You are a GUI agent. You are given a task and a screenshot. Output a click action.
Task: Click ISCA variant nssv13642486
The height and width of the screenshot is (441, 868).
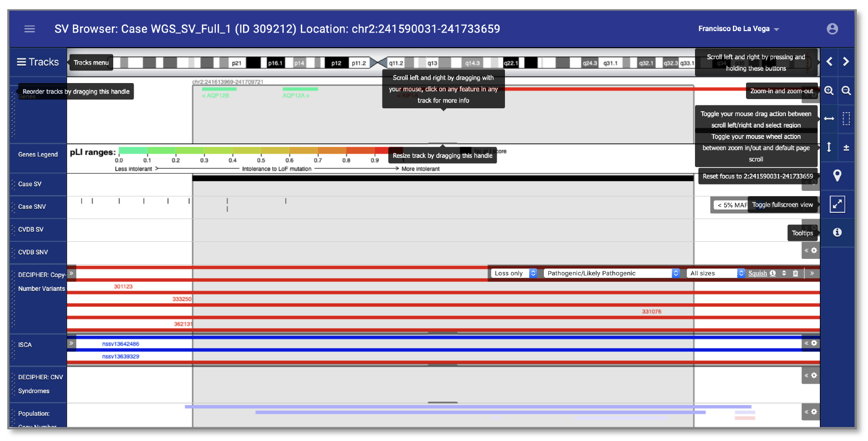point(121,344)
